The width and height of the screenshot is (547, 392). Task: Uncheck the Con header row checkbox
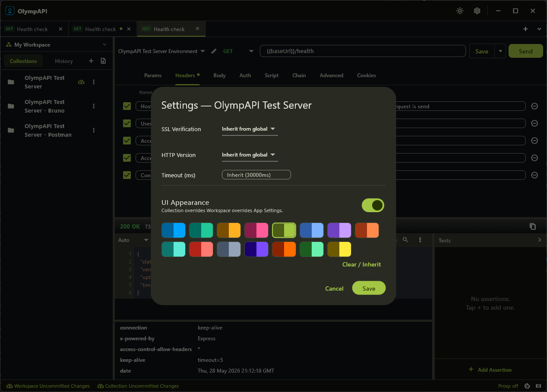(127, 175)
